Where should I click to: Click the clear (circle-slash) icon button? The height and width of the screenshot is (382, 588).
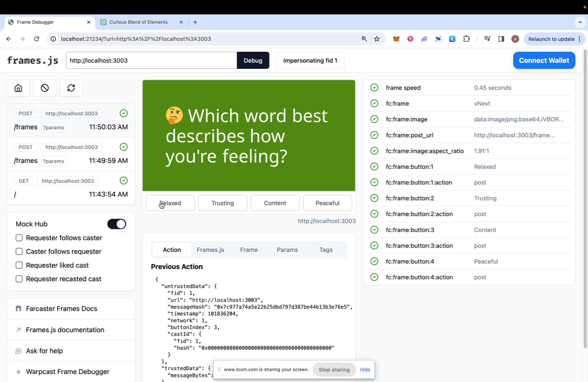pos(45,88)
